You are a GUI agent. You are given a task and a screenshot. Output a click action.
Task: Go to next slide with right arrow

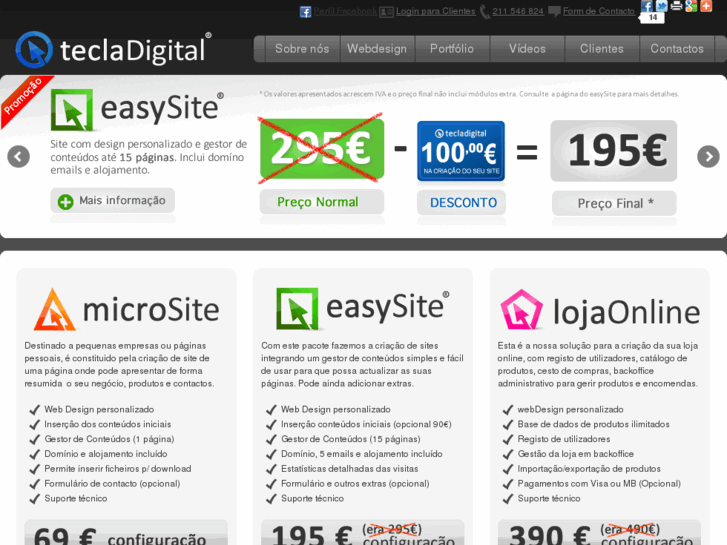pyautogui.click(x=708, y=157)
